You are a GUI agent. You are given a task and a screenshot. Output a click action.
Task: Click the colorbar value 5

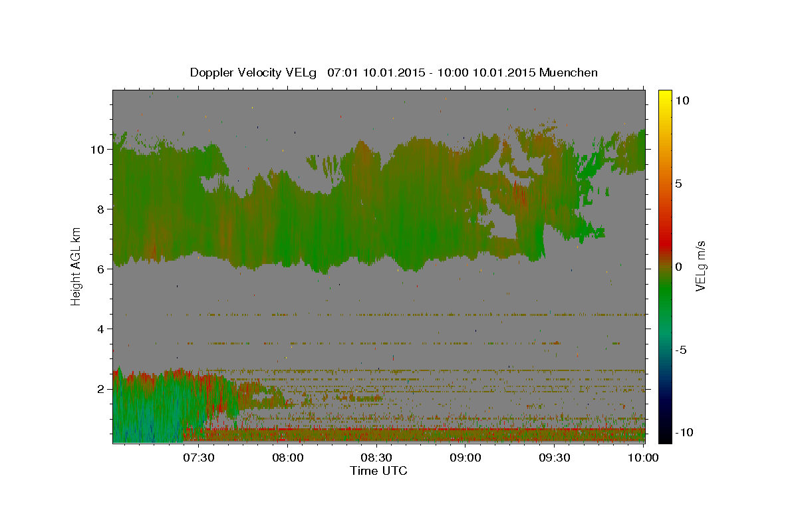pyautogui.click(x=678, y=184)
